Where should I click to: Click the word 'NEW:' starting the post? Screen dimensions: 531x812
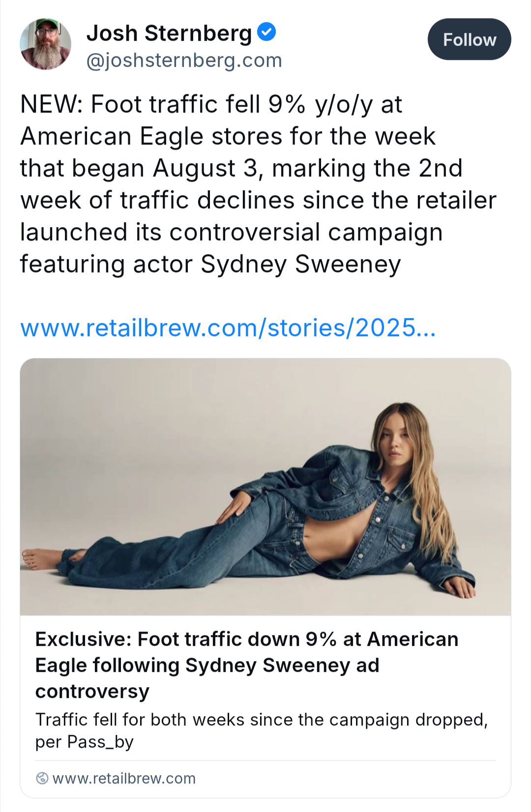click(x=51, y=104)
